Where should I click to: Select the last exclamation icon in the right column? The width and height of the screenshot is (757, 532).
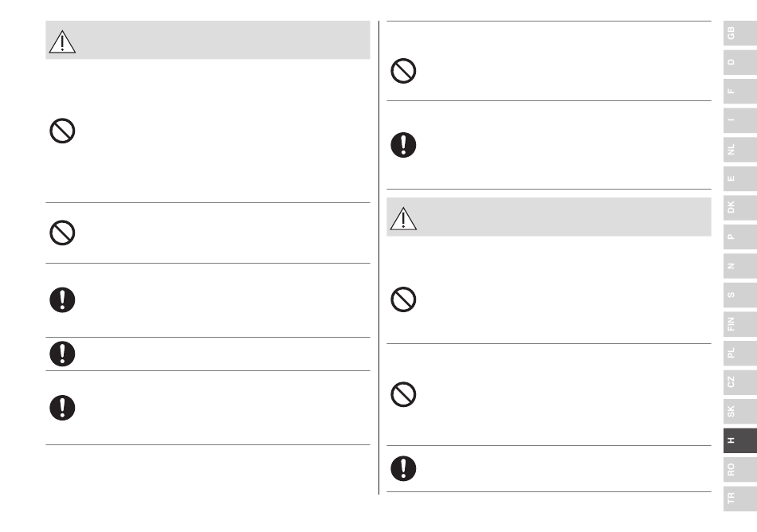[x=403, y=468]
